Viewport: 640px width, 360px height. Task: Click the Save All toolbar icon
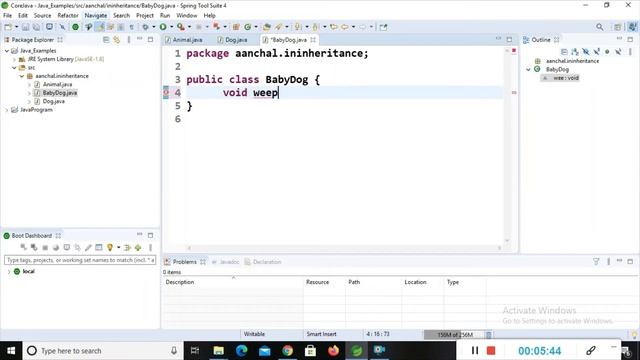click(36, 27)
